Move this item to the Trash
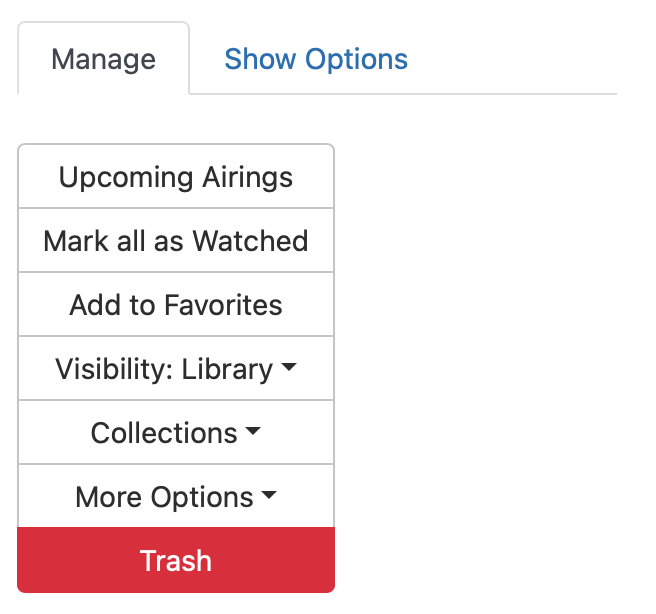The height and width of the screenshot is (614, 656). tap(176, 561)
